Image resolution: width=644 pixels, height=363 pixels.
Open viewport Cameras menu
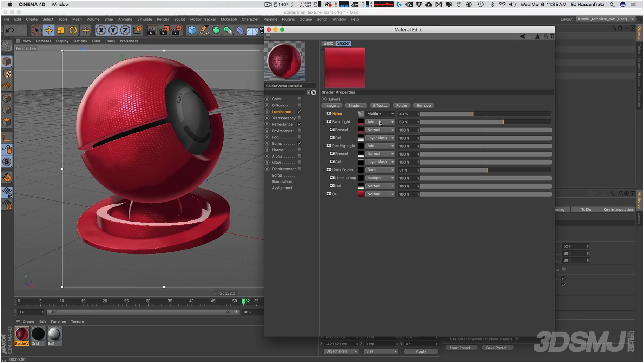43,41
